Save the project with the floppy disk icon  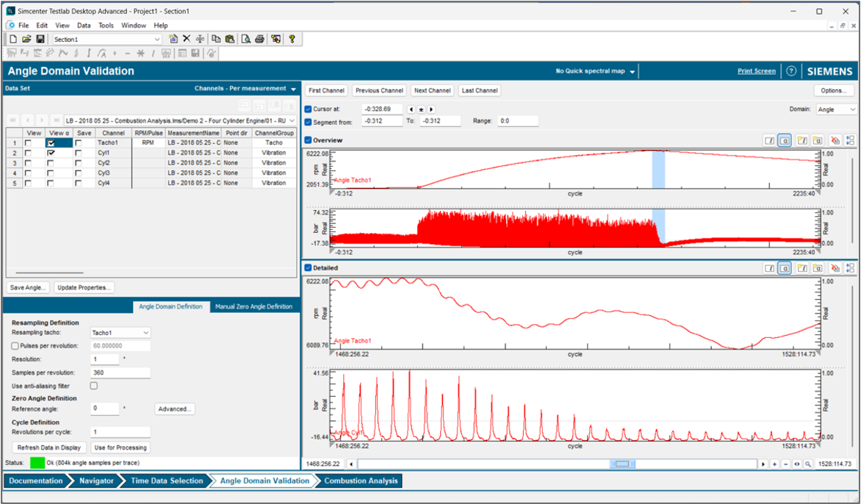click(x=40, y=39)
